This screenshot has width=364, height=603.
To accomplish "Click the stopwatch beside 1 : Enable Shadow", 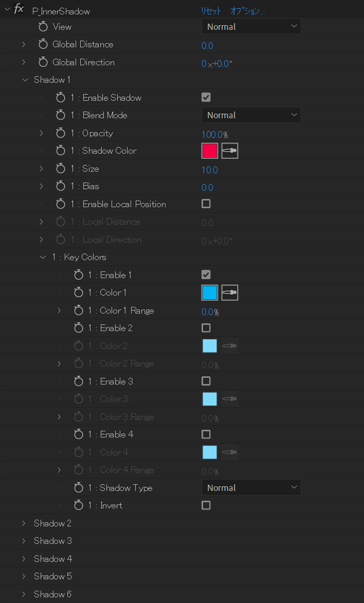I will click(61, 98).
